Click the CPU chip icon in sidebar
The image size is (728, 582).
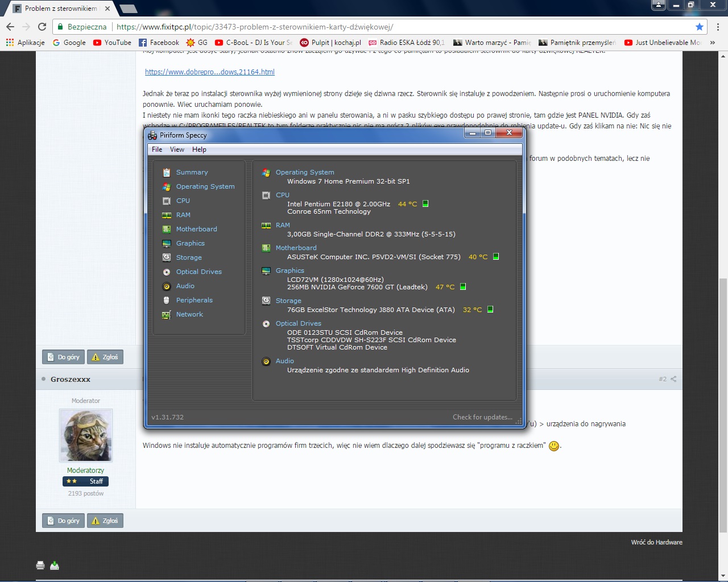(x=167, y=201)
